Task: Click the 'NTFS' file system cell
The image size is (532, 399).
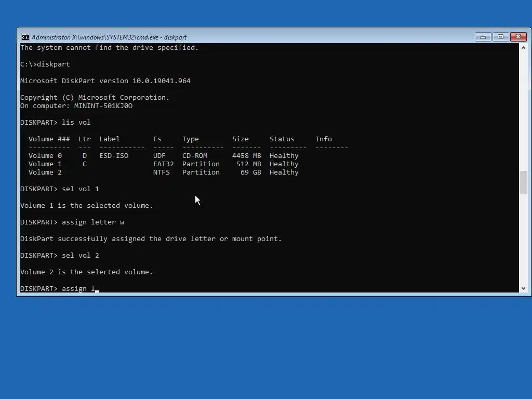Action: (x=161, y=172)
